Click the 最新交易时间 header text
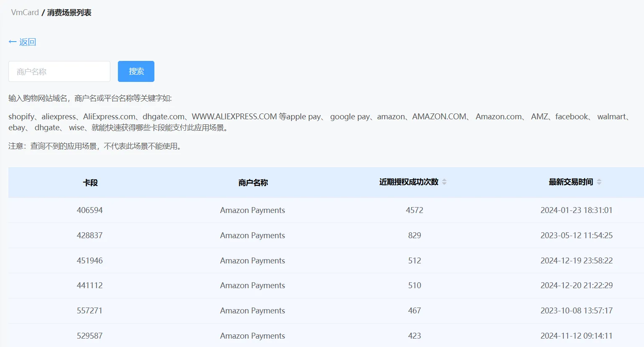This screenshot has width=644, height=347. (x=571, y=182)
